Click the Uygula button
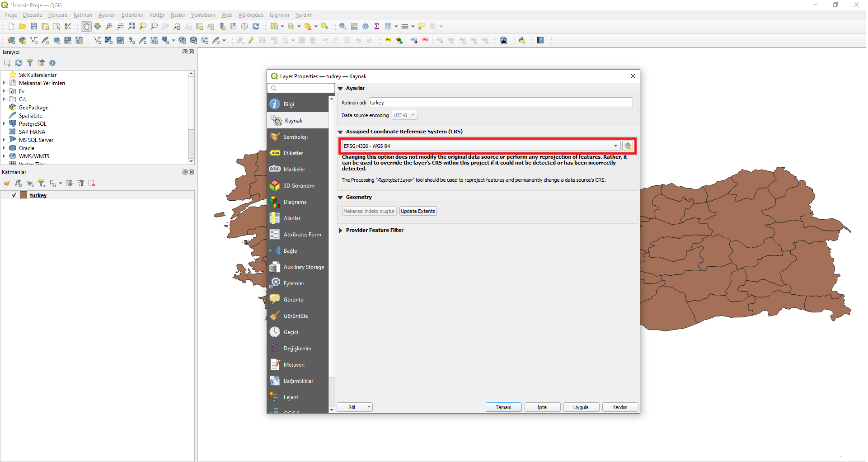 pyautogui.click(x=581, y=407)
